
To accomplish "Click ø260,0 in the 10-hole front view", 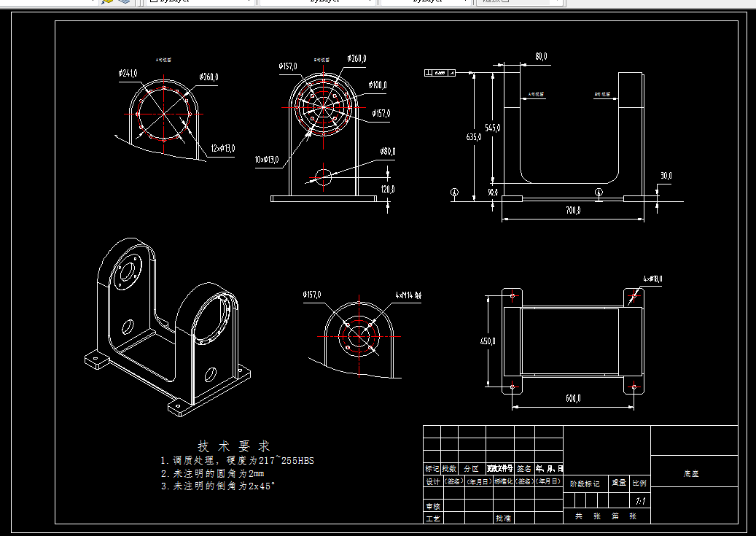I will point(356,58).
